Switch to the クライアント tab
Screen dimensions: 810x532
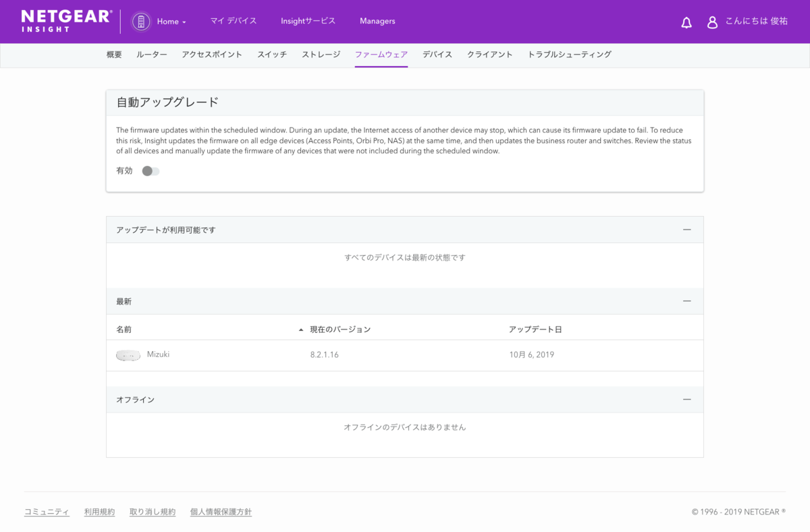pos(490,55)
